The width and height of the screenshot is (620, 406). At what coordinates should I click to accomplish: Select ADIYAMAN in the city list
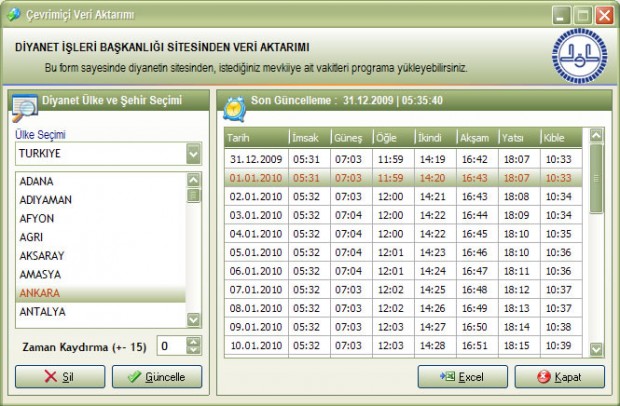click(x=100, y=200)
